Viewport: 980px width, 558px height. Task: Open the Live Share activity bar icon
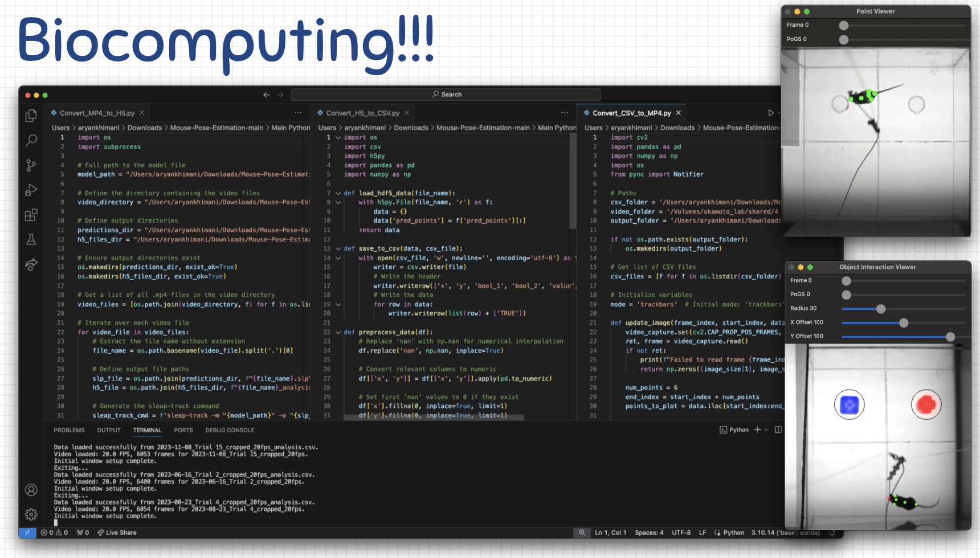(x=31, y=264)
